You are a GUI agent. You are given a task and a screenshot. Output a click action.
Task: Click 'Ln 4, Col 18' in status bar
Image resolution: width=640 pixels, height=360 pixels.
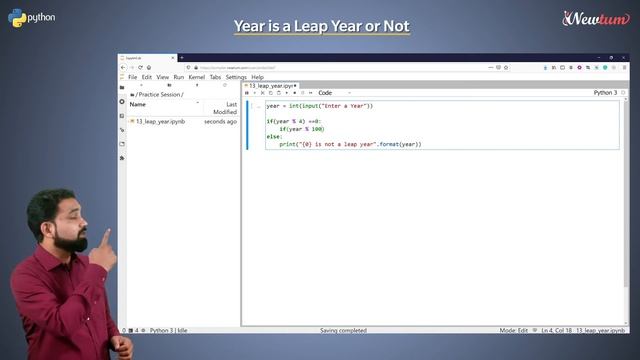click(557, 331)
